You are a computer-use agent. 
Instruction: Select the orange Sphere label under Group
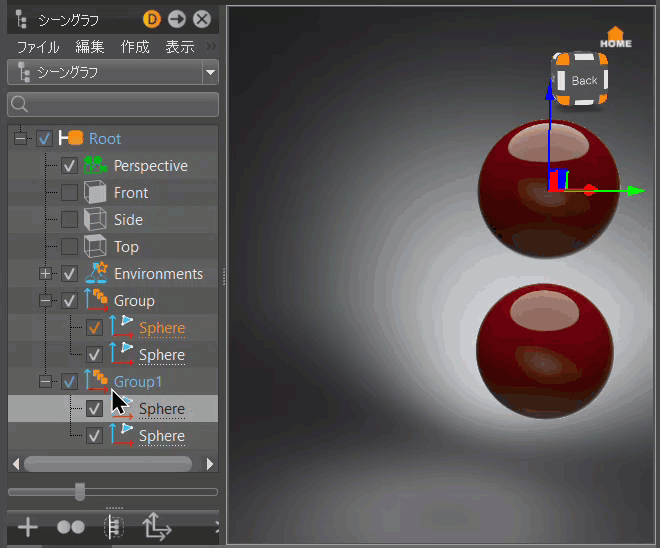click(x=162, y=328)
